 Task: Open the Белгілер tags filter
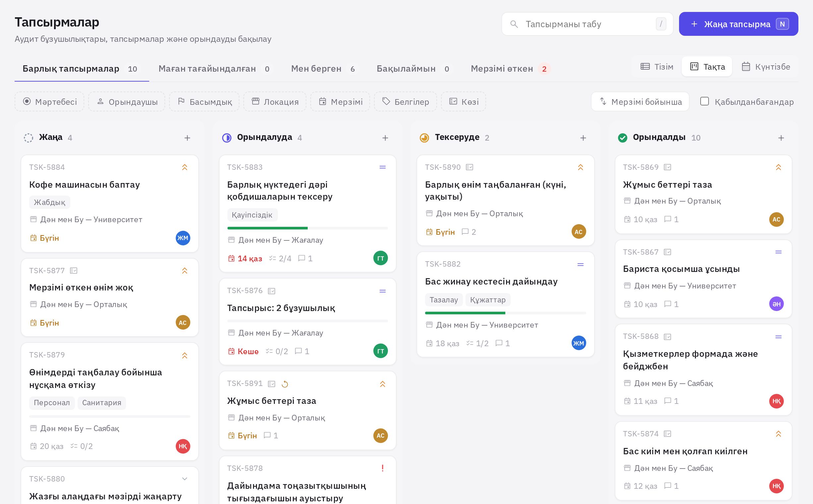click(405, 102)
